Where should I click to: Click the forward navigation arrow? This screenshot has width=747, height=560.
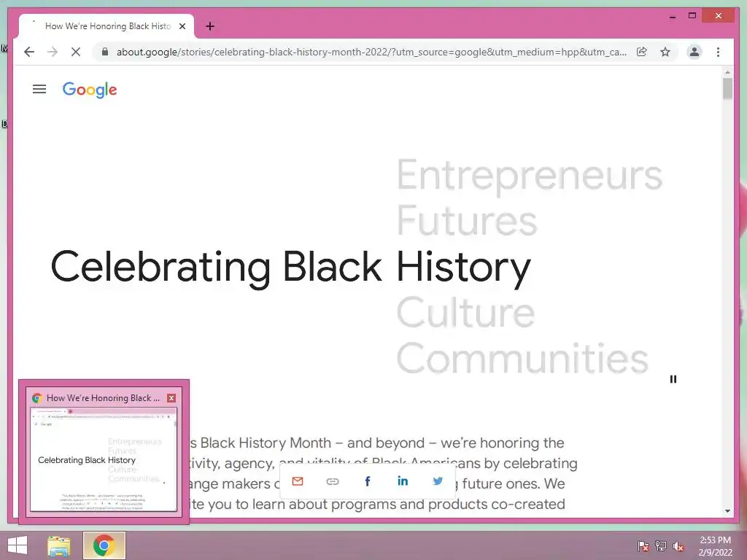(x=53, y=52)
